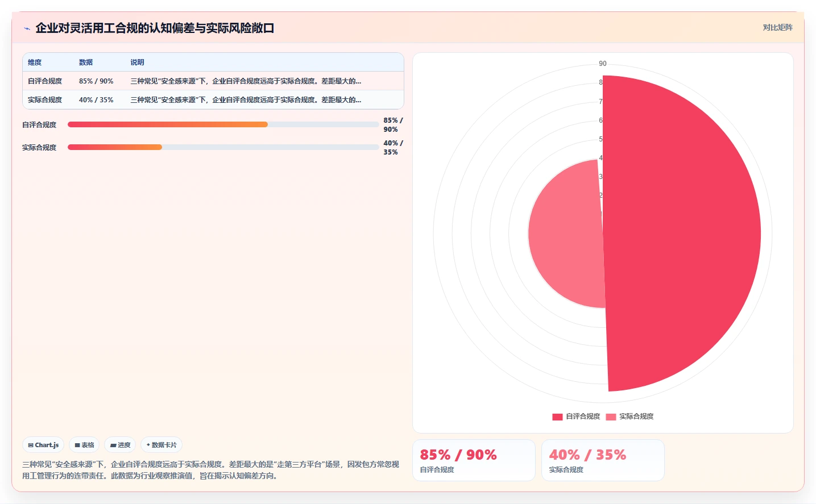Click the 40% / 35% data card
Viewport: 816px width, 504px height.
(603, 460)
